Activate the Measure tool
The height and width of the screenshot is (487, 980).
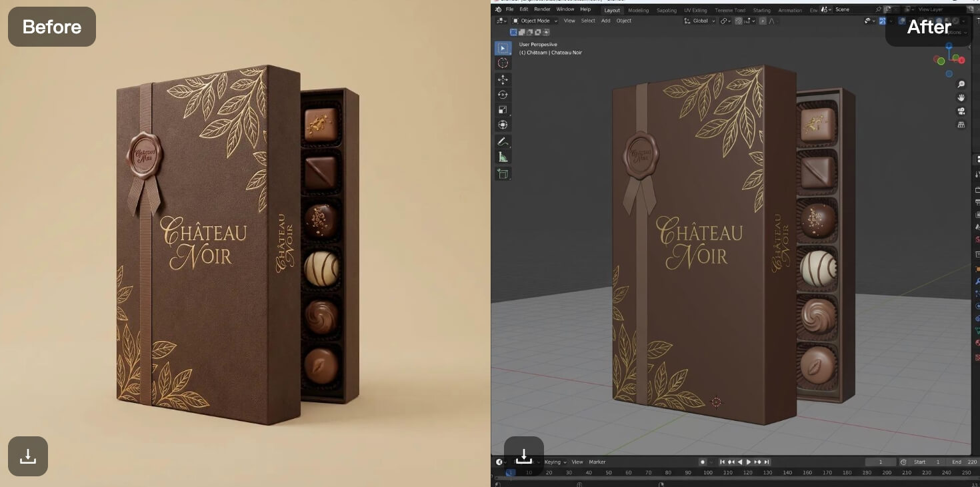point(503,157)
